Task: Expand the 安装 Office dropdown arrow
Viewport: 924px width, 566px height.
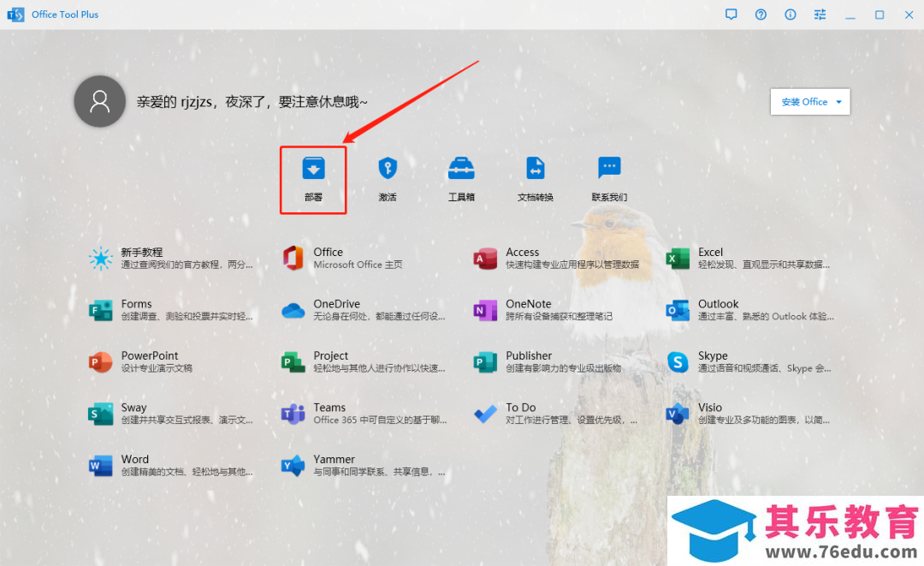Action: click(x=838, y=102)
